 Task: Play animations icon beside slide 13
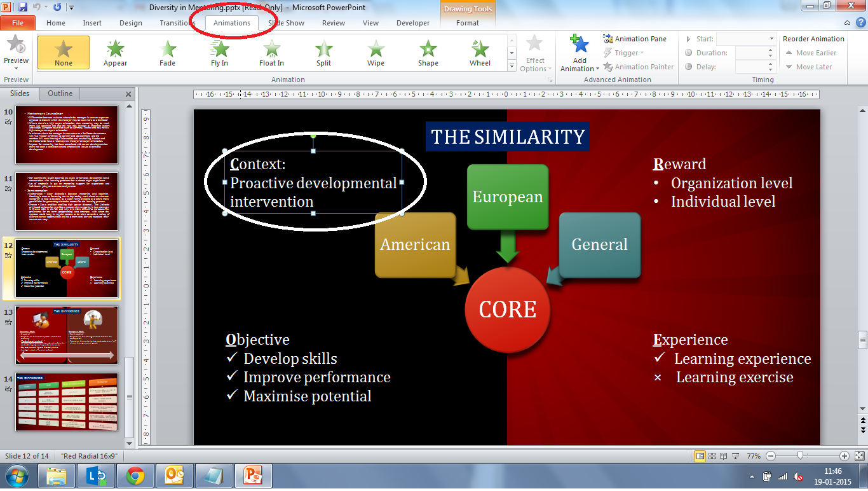(x=9, y=322)
